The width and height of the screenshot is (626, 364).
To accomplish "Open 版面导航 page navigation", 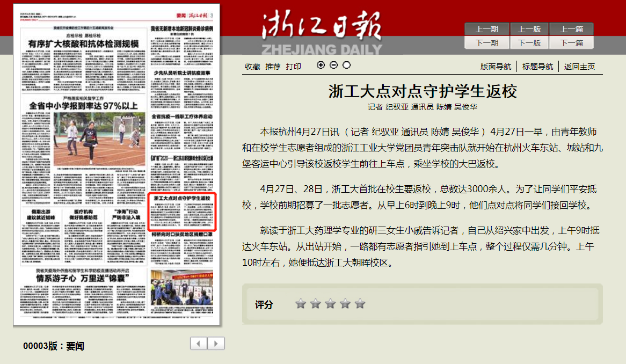I will [x=496, y=67].
